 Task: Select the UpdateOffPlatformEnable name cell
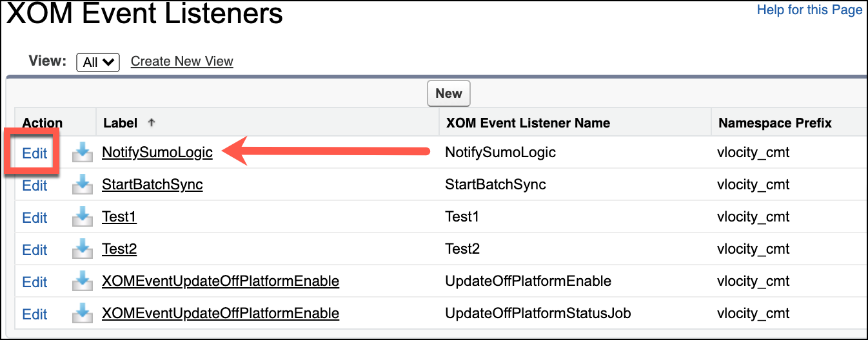(528, 281)
